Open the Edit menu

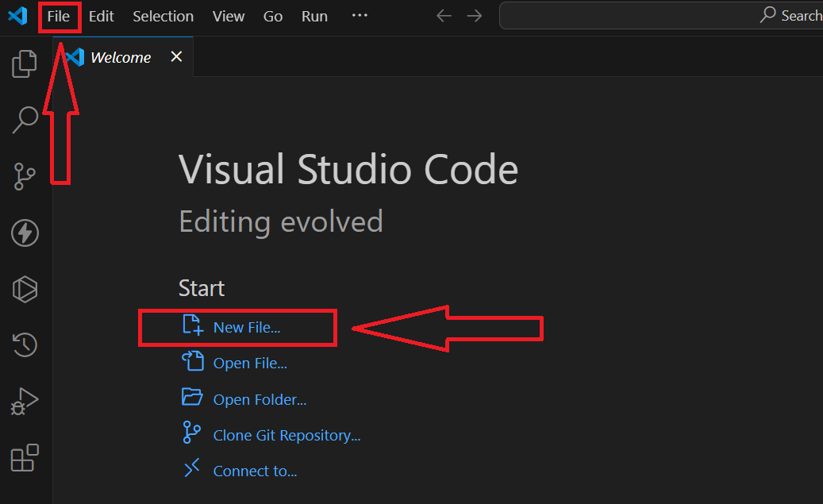coord(102,17)
